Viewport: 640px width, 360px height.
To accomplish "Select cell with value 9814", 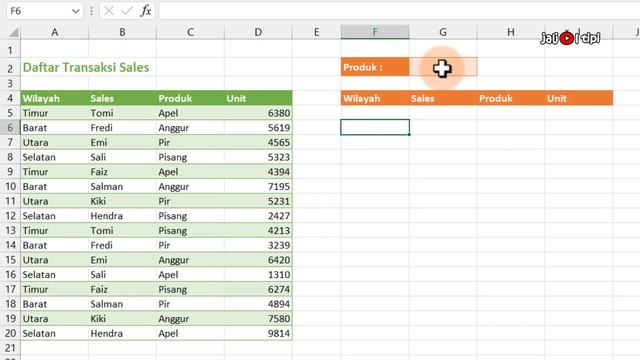I will click(258, 333).
